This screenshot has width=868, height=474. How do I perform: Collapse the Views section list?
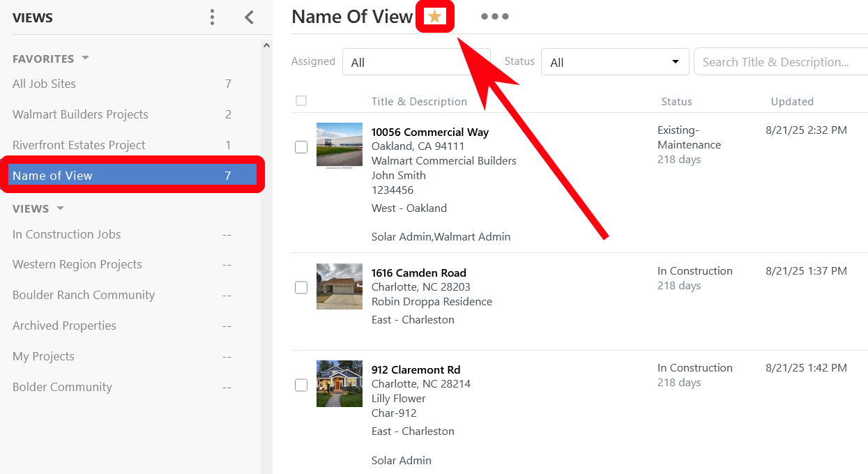(60, 208)
